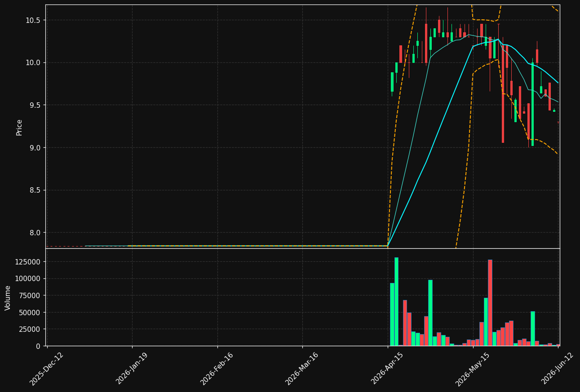Click the 8.5 price axis tick label
The width and height of the screenshot is (580, 392).
(x=35, y=190)
